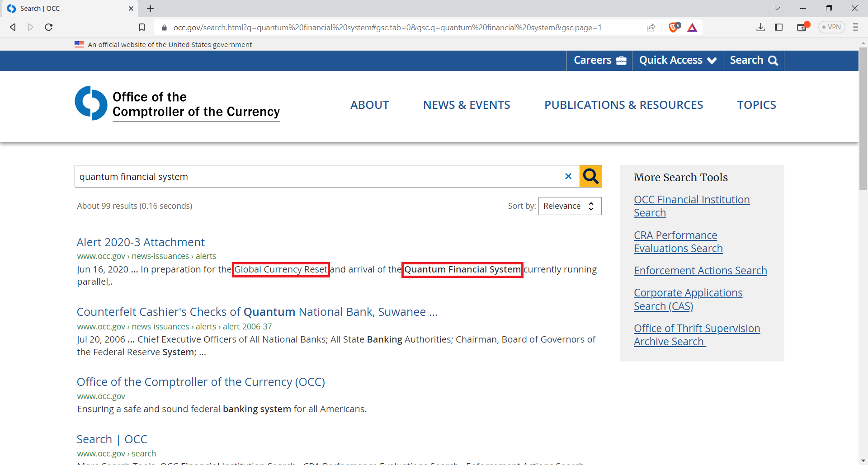Viewport: 868px width, 465px height.
Task: Submit search with the magnifier button
Action: coord(591,176)
